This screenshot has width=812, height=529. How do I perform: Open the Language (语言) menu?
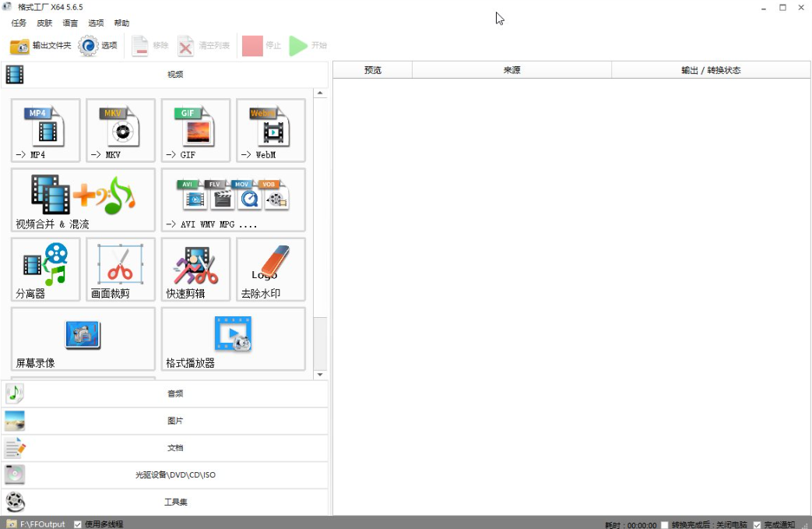click(x=70, y=23)
